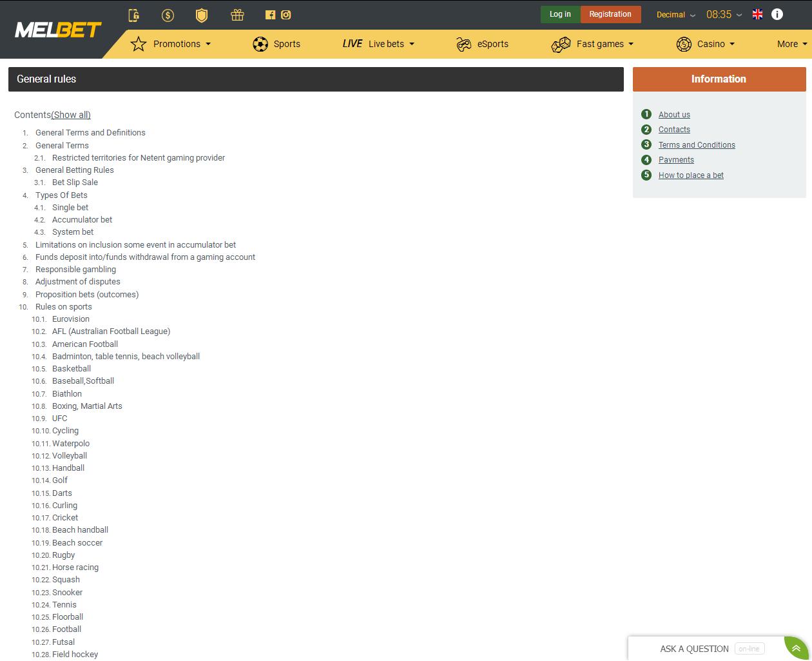
Task: Click the Fast games dice icon
Action: click(x=561, y=44)
